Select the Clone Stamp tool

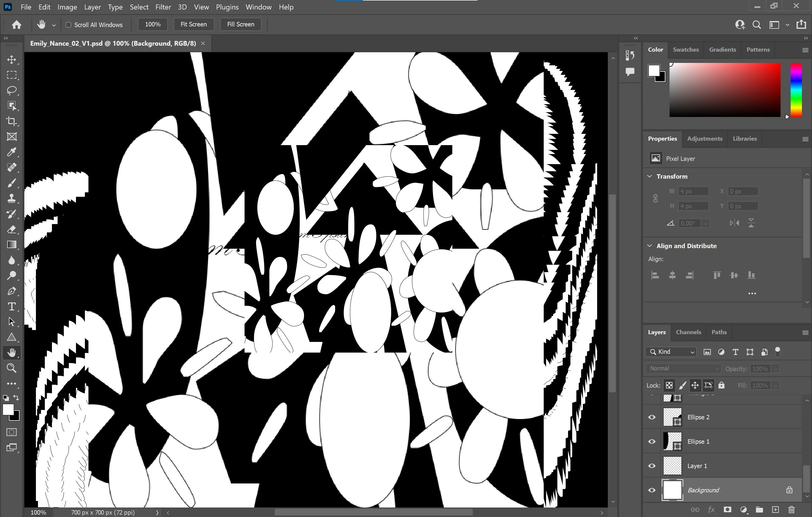[12, 198]
